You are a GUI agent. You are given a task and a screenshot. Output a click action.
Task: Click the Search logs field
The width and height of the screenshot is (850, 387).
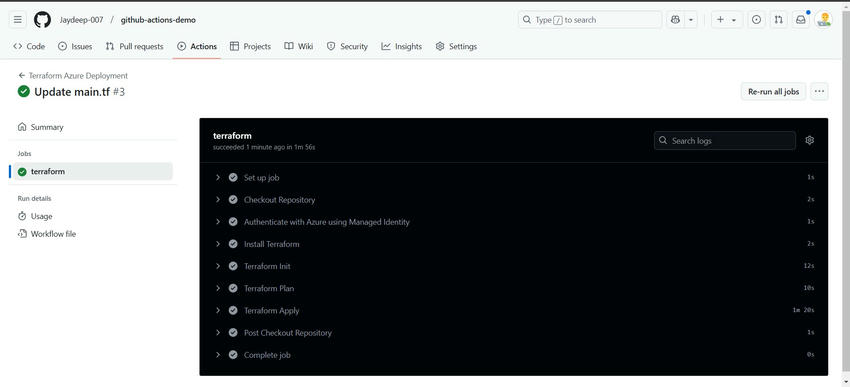pos(725,140)
